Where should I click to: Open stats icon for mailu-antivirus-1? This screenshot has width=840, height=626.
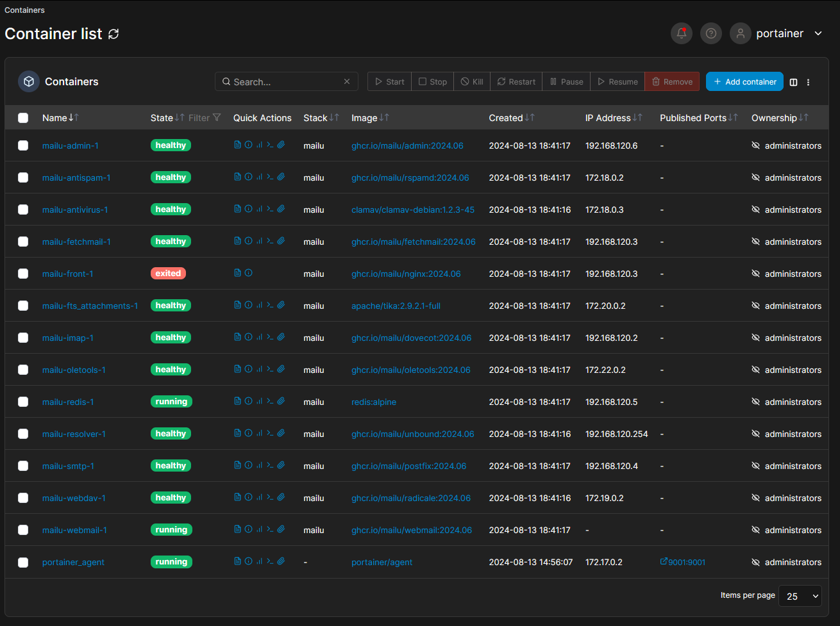pos(259,209)
